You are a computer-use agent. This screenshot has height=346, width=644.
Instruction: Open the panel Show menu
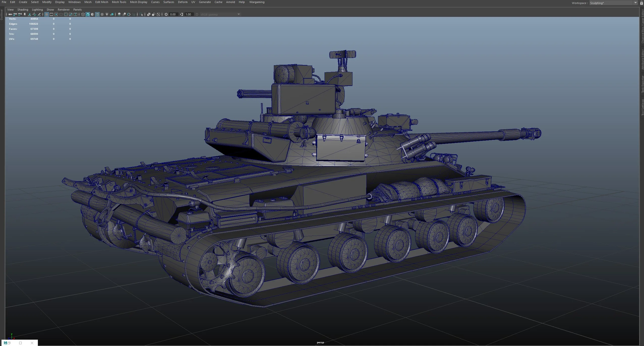tap(50, 10)
